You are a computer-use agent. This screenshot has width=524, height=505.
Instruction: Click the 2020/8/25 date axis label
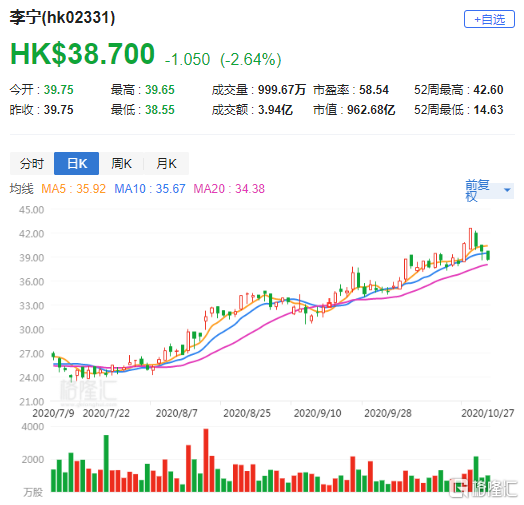click(247, 413)
